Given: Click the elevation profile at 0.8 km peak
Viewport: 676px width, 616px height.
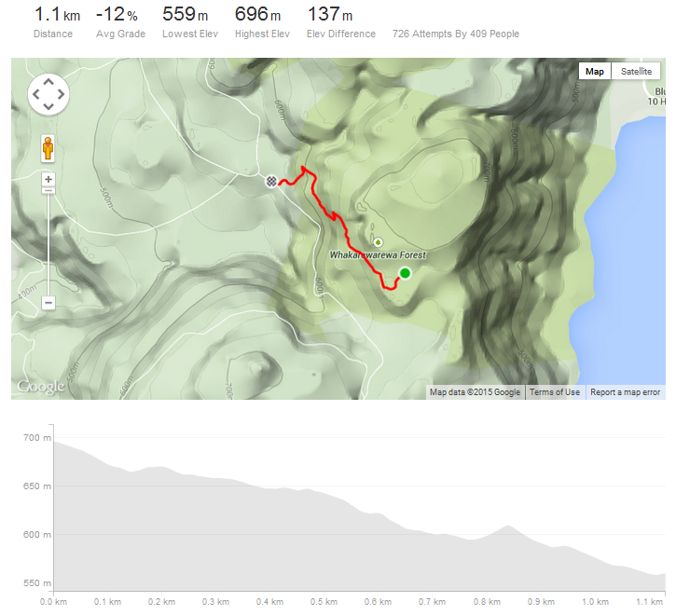Looking at the screenshot, I should [508, 526].
